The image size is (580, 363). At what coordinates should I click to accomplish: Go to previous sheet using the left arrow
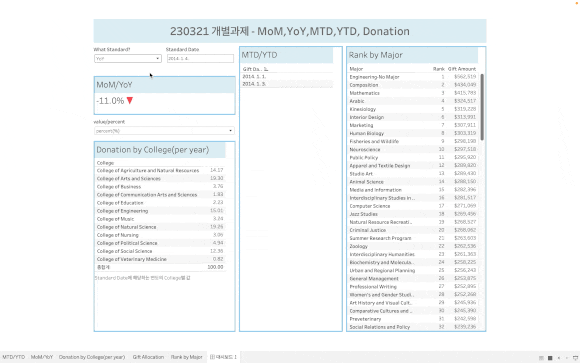click(x=559, y=358)
